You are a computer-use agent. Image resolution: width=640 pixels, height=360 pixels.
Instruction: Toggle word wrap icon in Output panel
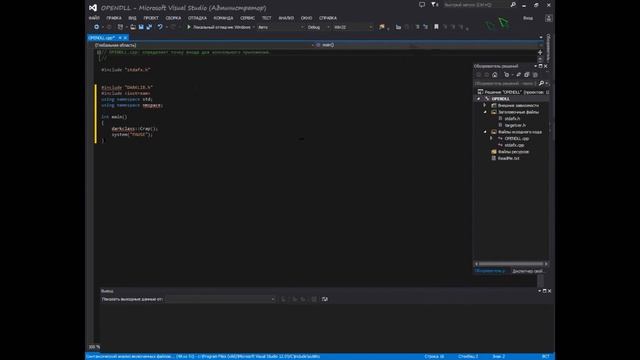(x=324, y=299)
